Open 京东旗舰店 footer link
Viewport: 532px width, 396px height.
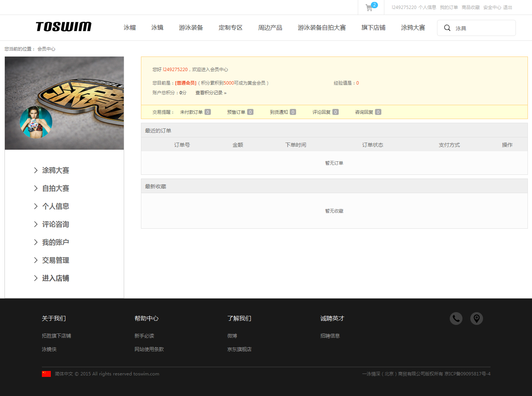click(240, 350)
